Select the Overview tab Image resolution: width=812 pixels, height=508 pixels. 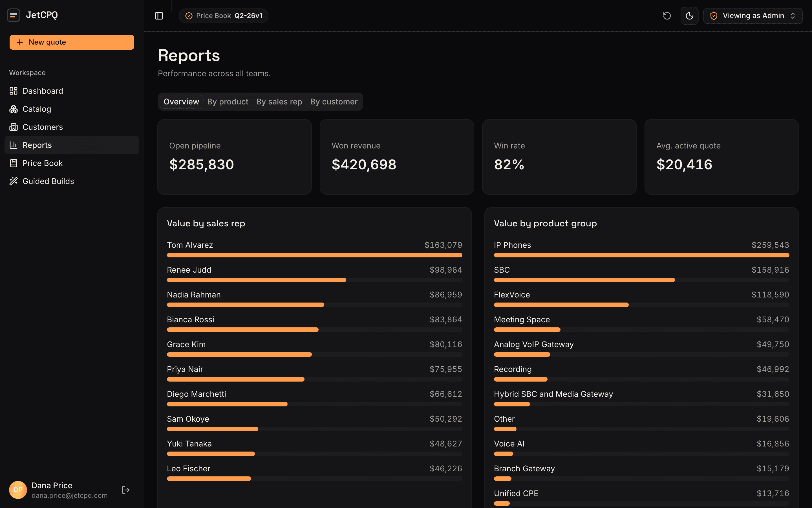181,102
